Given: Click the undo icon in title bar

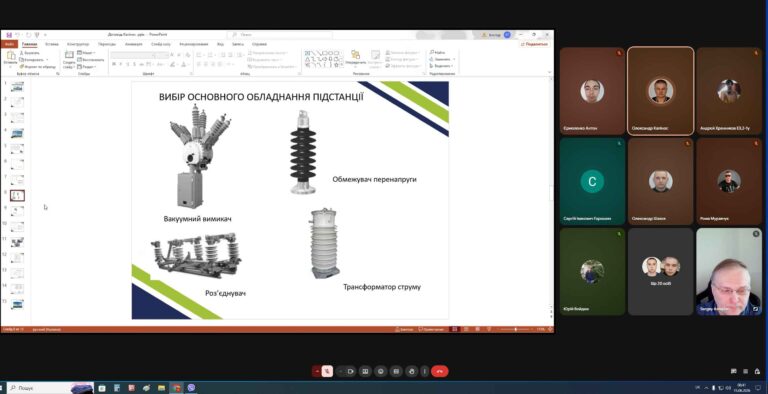Looking at the screenshot, I should coord(18,35).
